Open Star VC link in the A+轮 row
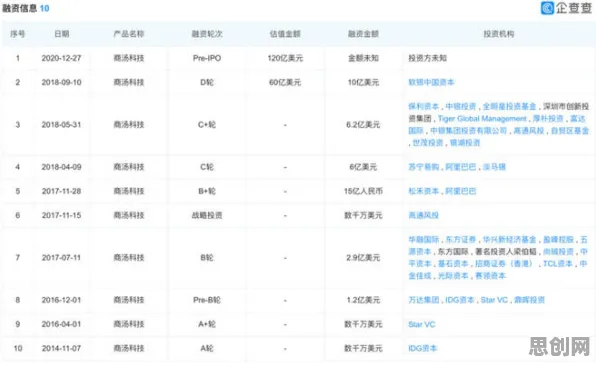This screenshot has width=596, height=365. pyautogui.click(x=422, y=324)
